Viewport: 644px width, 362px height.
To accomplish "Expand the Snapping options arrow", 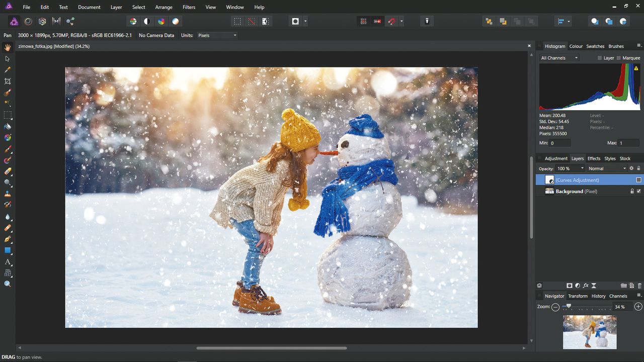I will pos(401,21).
